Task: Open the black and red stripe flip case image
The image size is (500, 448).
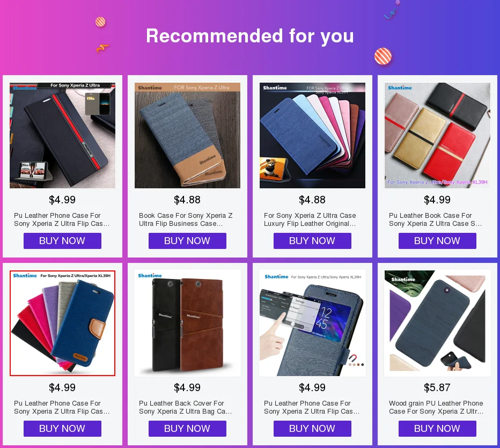Action: (x=62, y=135)
